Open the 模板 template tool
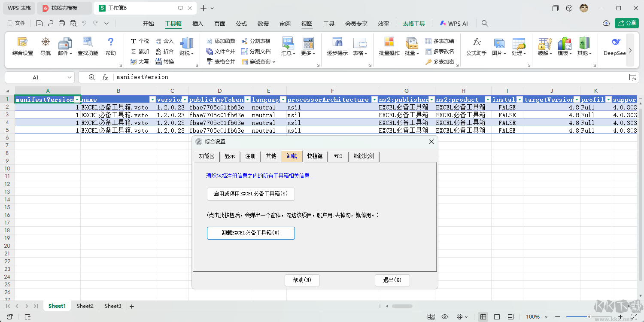644x322 pixels. point(565,46)
